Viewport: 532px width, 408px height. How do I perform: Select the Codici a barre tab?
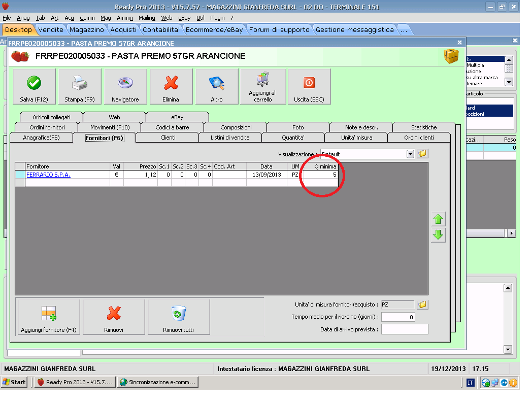[x=173, y=127]
